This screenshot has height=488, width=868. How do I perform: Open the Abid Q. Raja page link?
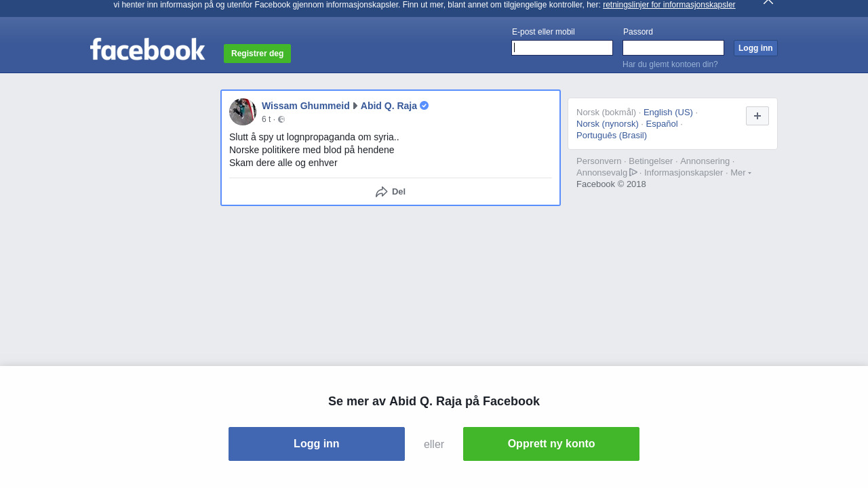[x=389, y=106]
